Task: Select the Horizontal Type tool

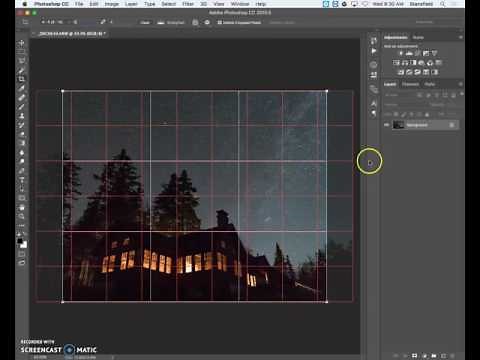Action: pos(22,180)
